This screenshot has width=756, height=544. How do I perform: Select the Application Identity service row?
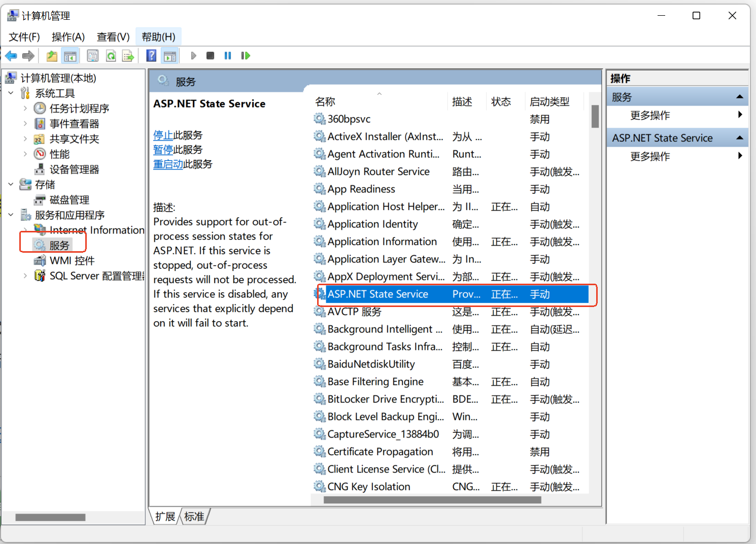pyautogui.click(x=451, y=224)
